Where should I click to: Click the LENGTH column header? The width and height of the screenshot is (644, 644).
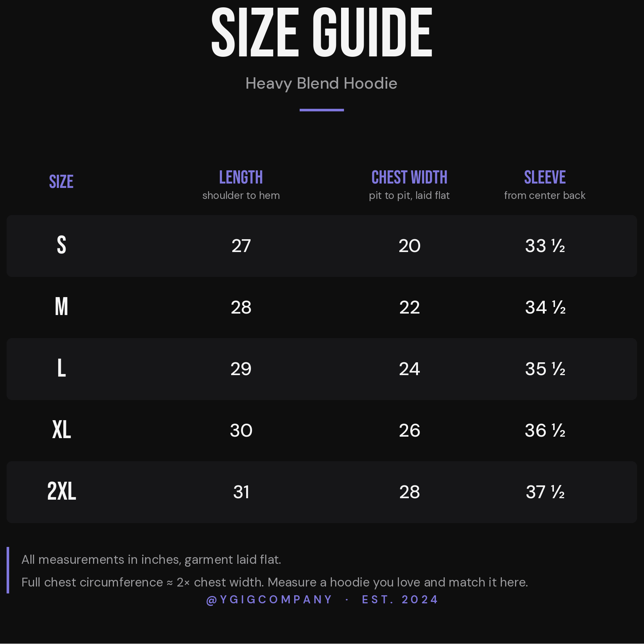pos(241,177)
